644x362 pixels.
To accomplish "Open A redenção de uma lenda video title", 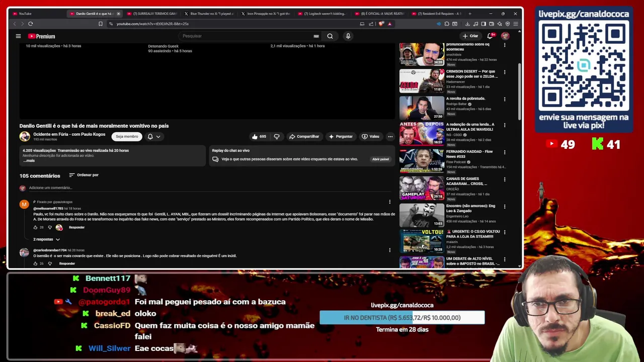I will (x=470, y=127).
